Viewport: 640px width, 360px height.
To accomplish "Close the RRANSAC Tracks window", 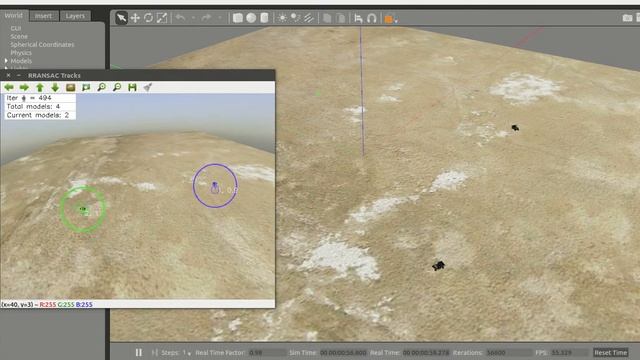I will tap(8, 76).
